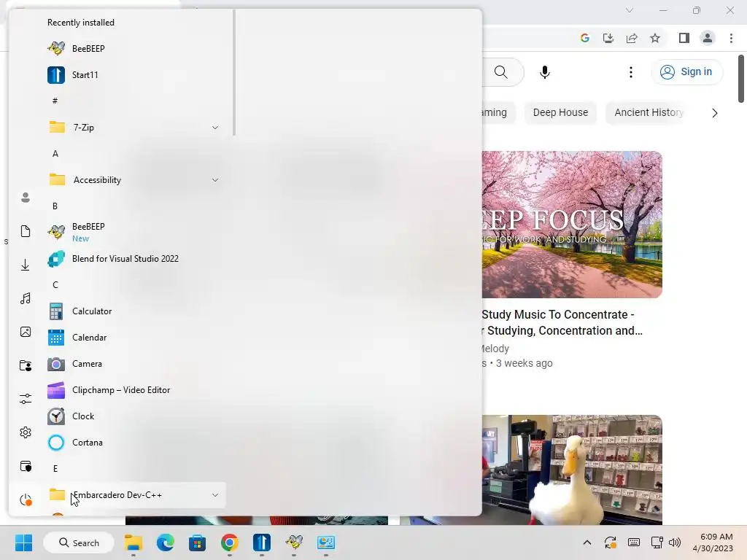The height and width of the screenshot is (560, 747).
Task: Open the personal folder sidebar icon
Action: tap(26, 365)
